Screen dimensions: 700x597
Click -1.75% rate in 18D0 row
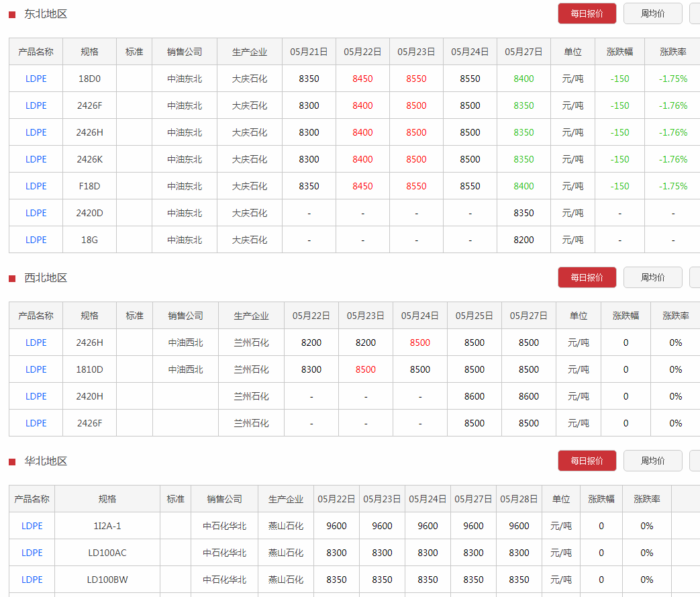(673, 79)
